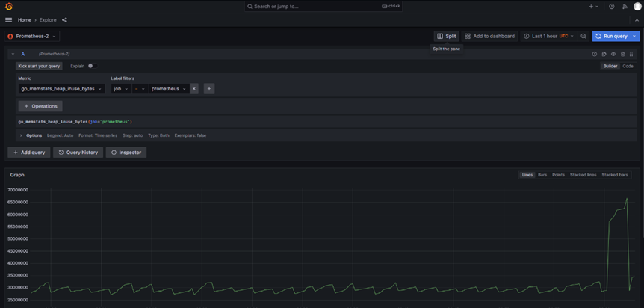644x308 pixels.
Task: Click Add to dashboard button
Action: pyautogui.click(x=489, y=36)
